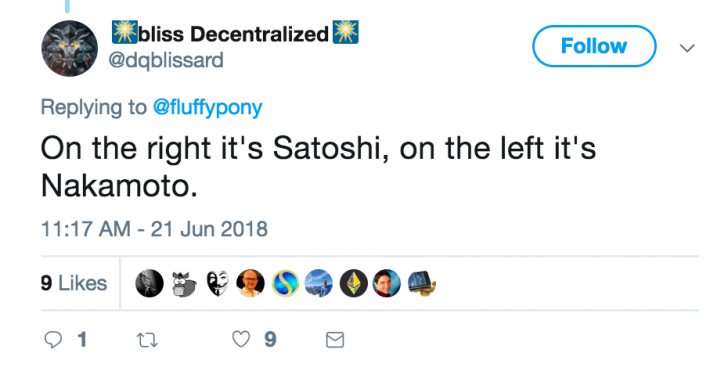Open the 11:17 AM tweet timestamp
The image size is (728, 378).
pyautogui.click(x=154, y=229)
